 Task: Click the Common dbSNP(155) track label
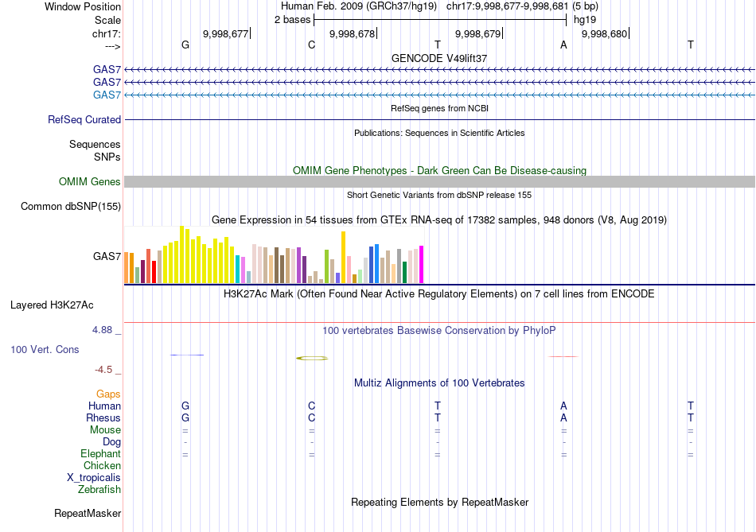click(x=71, y=206)
